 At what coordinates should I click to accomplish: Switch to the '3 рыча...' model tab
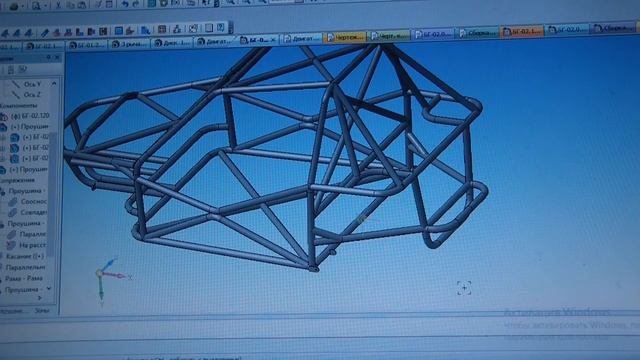(x=129, y=44)
